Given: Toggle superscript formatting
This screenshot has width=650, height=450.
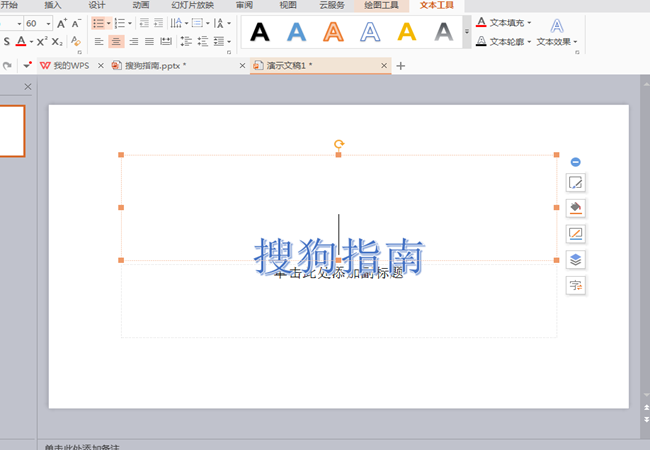Looking at the screenshot, I should coord(42,41).
